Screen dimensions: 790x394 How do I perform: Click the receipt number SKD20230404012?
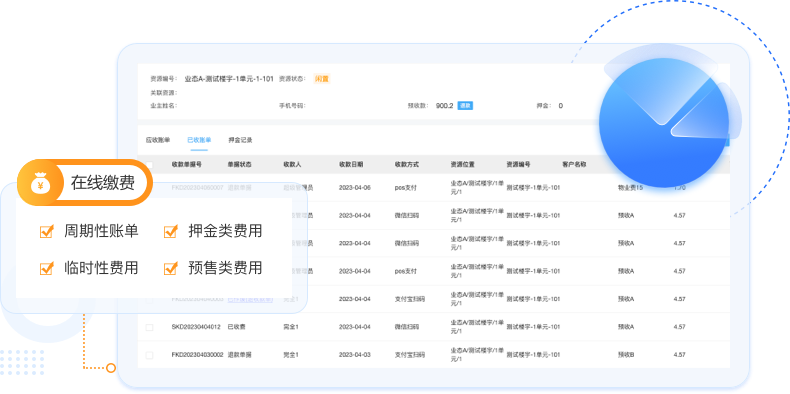tap(196, 327)
